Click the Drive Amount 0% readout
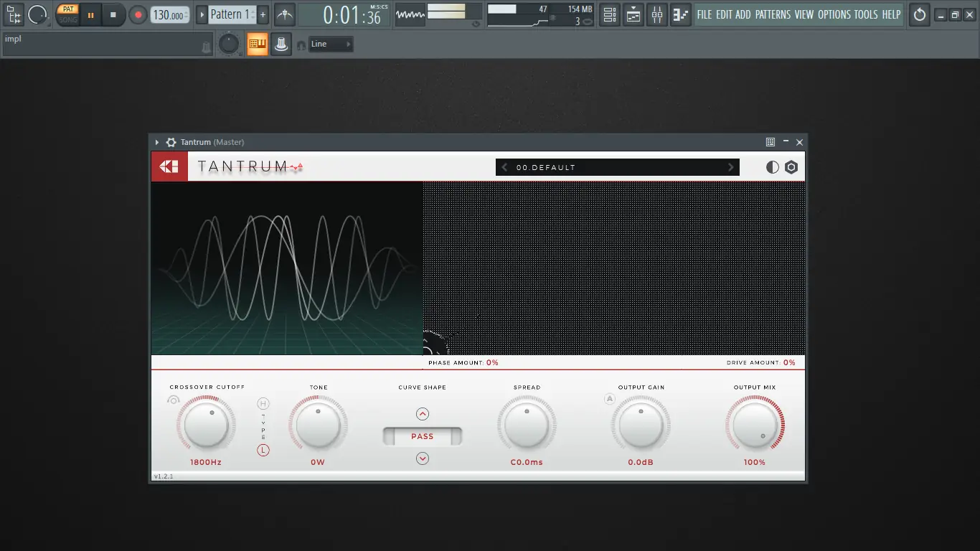 (761, 362)
